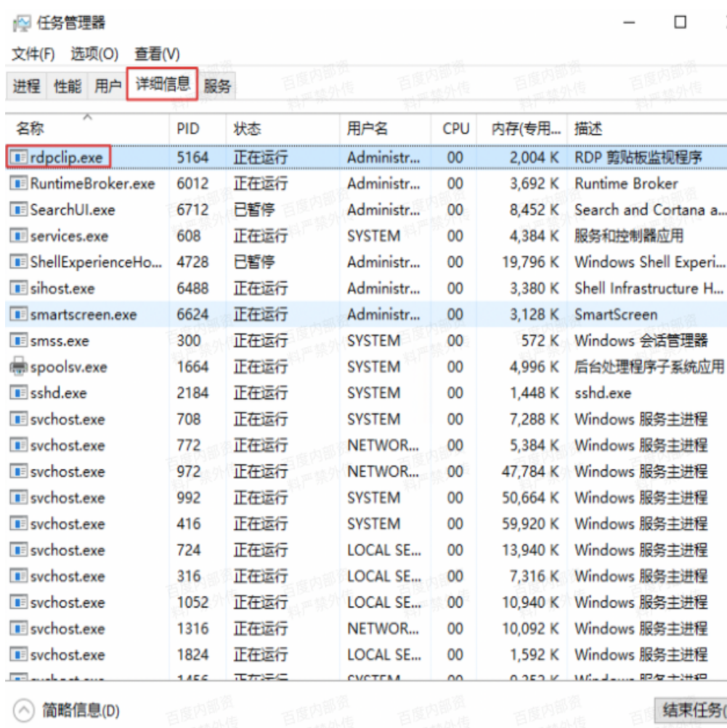Viewport: 727px width, 728px height.
Task: Click the 结束任务 button
Action: [691, 710]
